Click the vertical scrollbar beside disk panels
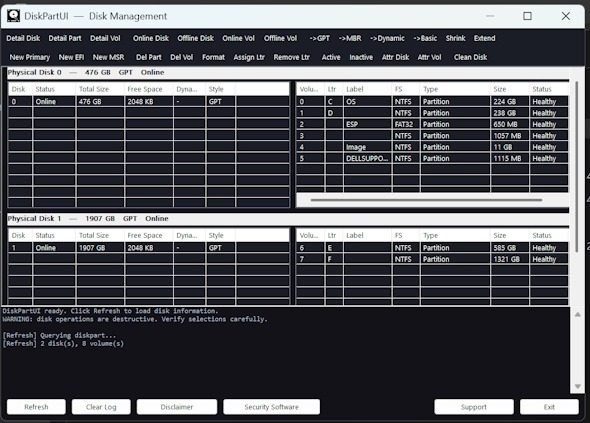The image size is (590, 423). 576,167
